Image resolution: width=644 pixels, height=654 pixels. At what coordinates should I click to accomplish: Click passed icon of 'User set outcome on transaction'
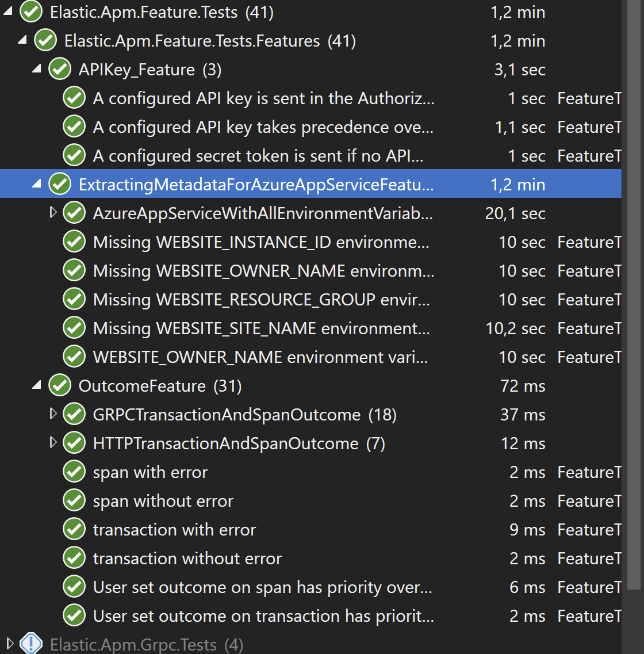pyautogui.click(x=74, y=616)
